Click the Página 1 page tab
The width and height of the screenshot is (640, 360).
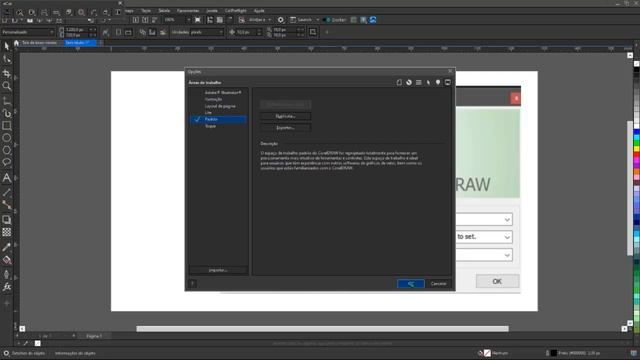tap(94, 336)
